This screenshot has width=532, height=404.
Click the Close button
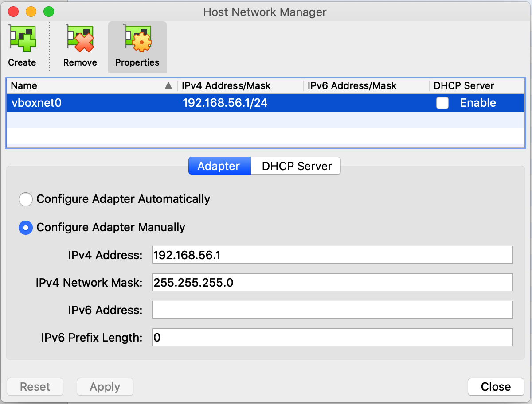point(496,387)
